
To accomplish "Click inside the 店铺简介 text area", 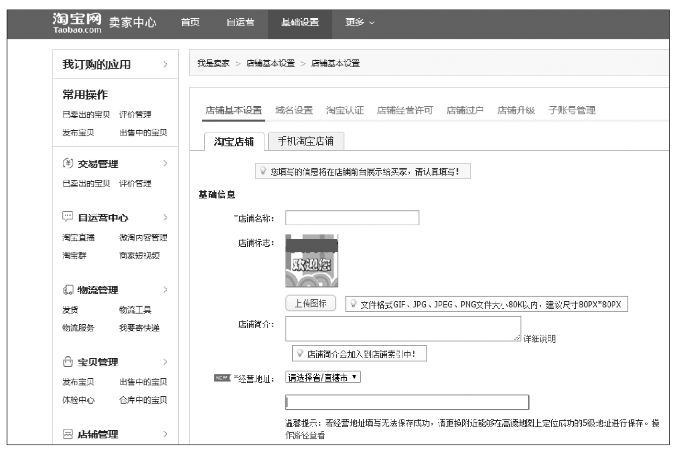I will 402,329.
